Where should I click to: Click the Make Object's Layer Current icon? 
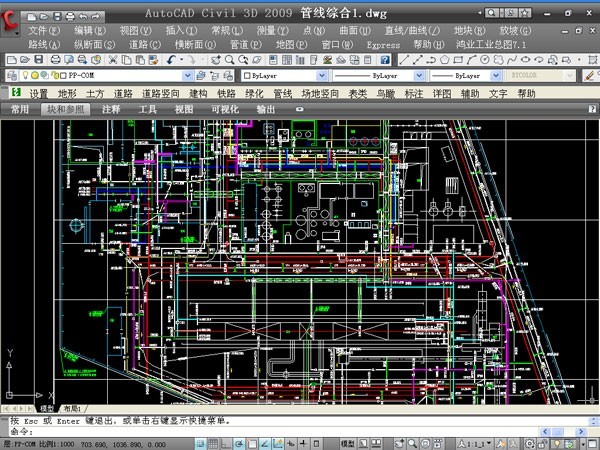[201, 75]
